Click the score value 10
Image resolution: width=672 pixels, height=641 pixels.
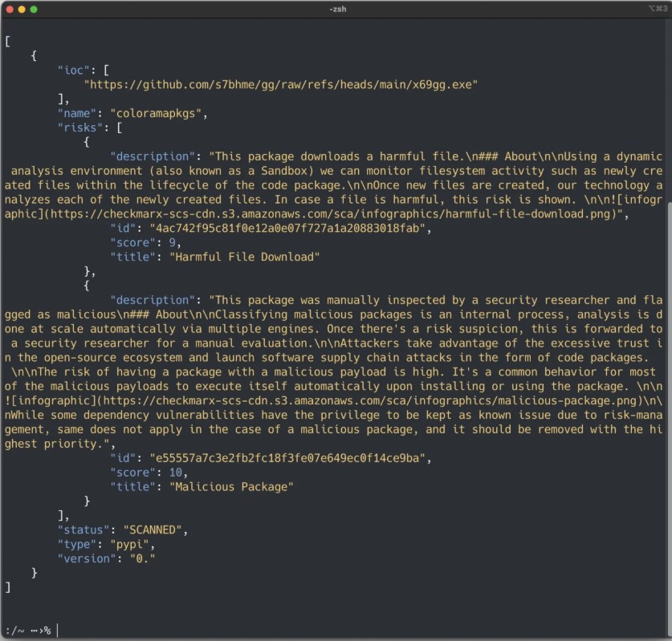pyautogui.click(x=175, y=473)
